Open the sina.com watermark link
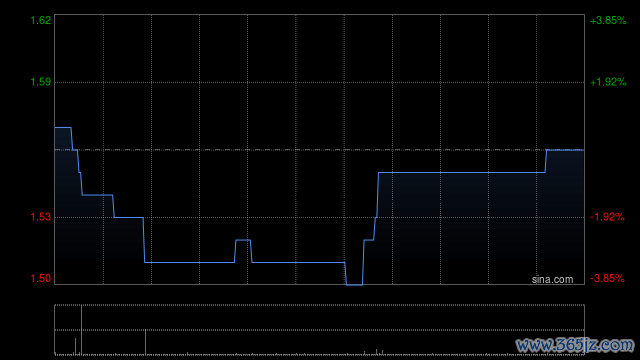 point(552,279)
